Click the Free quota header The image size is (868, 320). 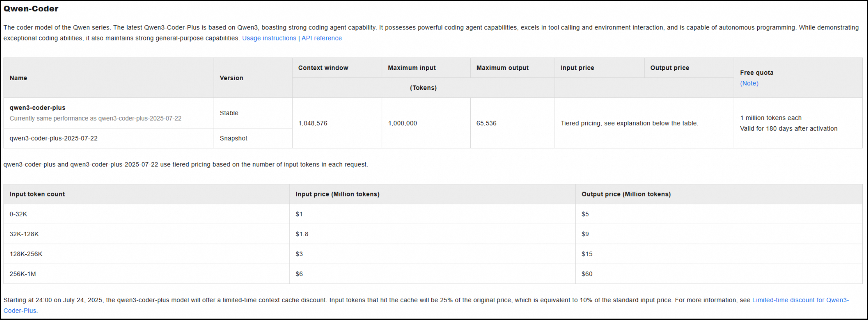[x=757, y=73]
